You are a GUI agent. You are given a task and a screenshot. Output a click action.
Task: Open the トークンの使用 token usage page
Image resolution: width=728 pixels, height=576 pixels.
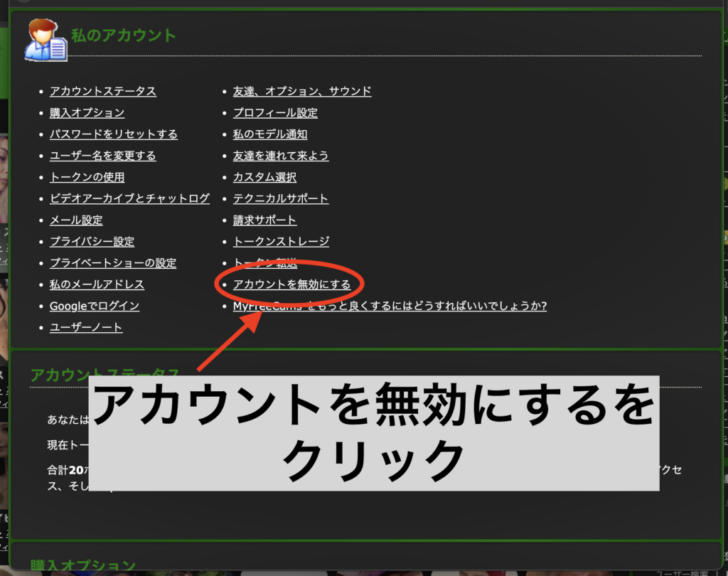pyautogui.click(x=86, y=177)
